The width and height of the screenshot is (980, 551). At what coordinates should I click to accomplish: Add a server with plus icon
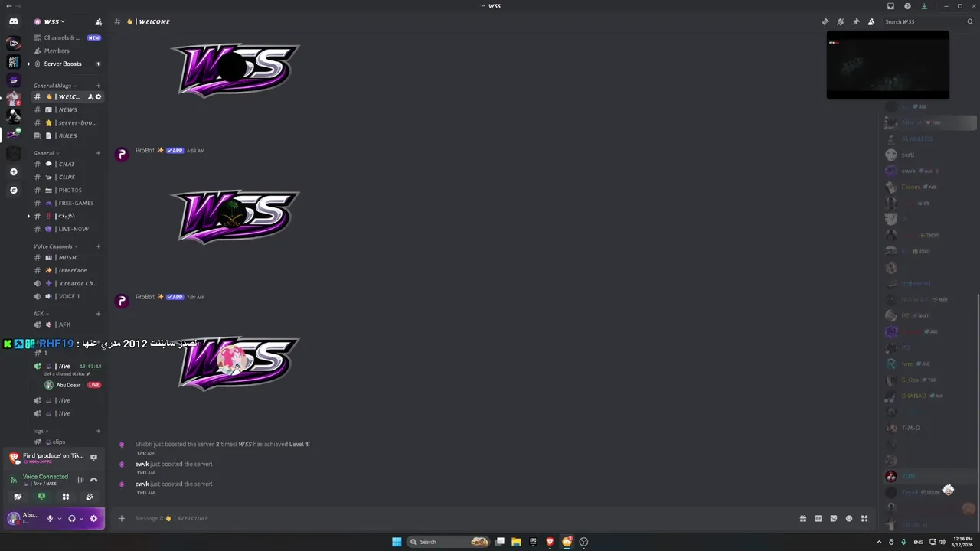pyautogui.click(x=13, y=172)
